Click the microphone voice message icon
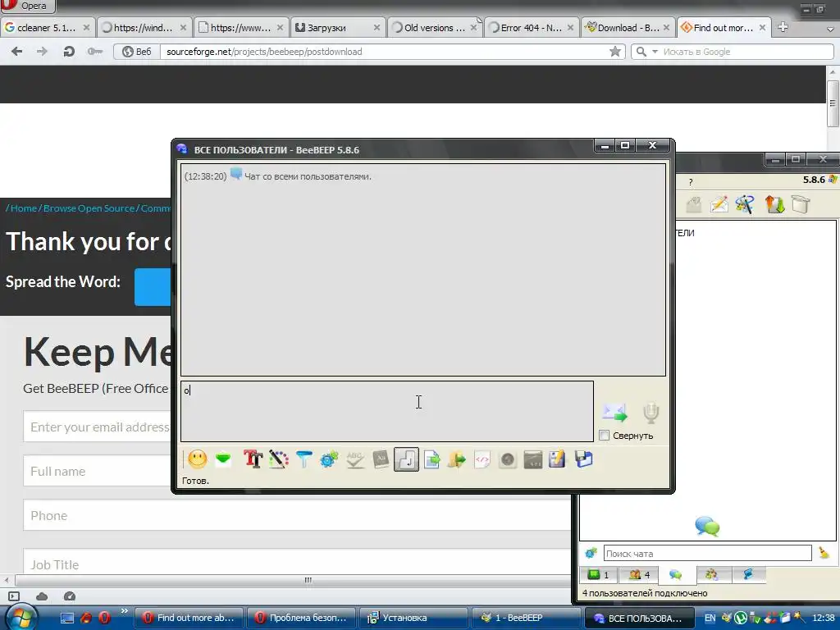 click(651, 413)
